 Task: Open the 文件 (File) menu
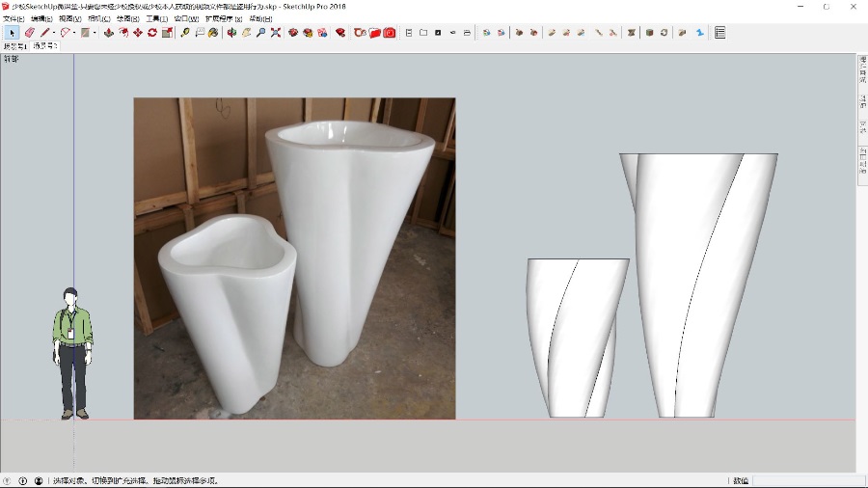[x=14, y=18]
